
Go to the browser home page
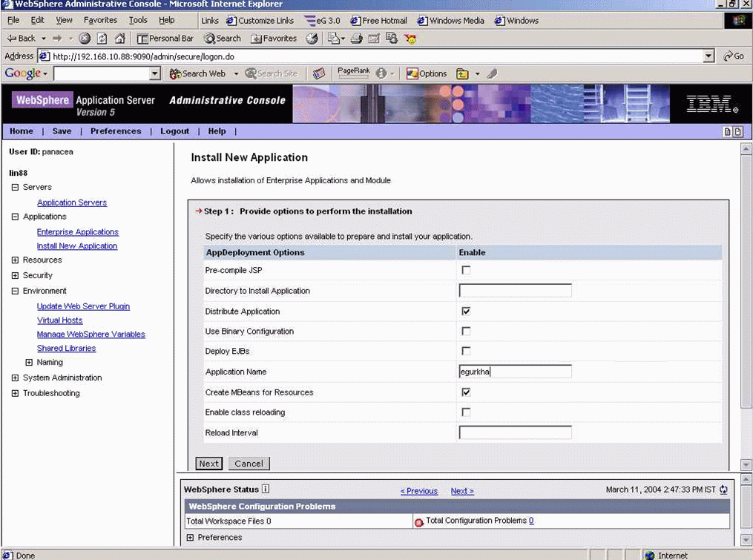(x=120, y=39)
